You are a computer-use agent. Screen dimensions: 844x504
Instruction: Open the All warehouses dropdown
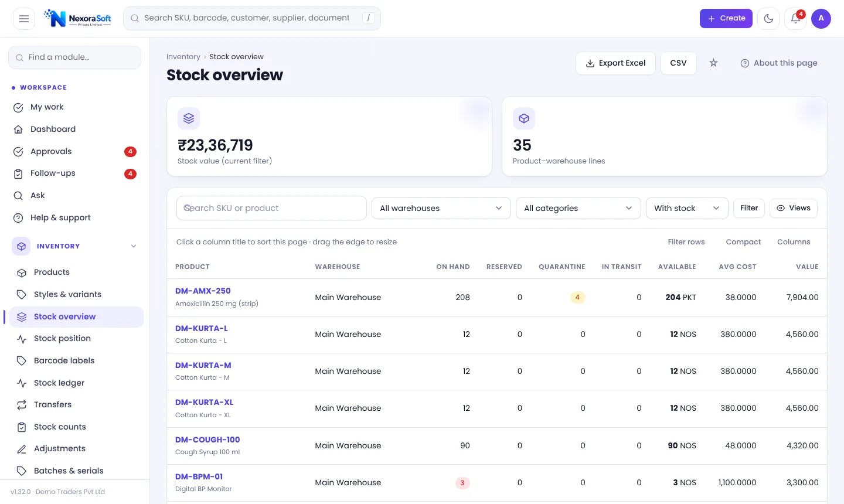point(441,208)
